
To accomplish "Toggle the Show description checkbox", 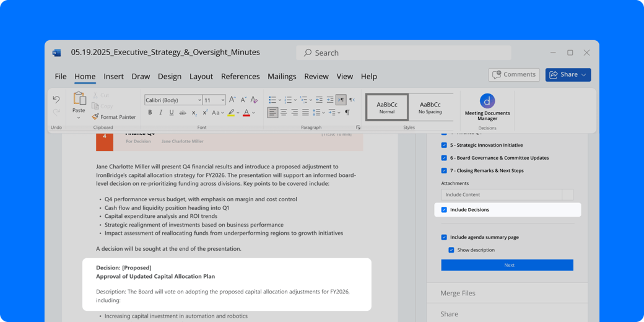I will pos(451,250).
